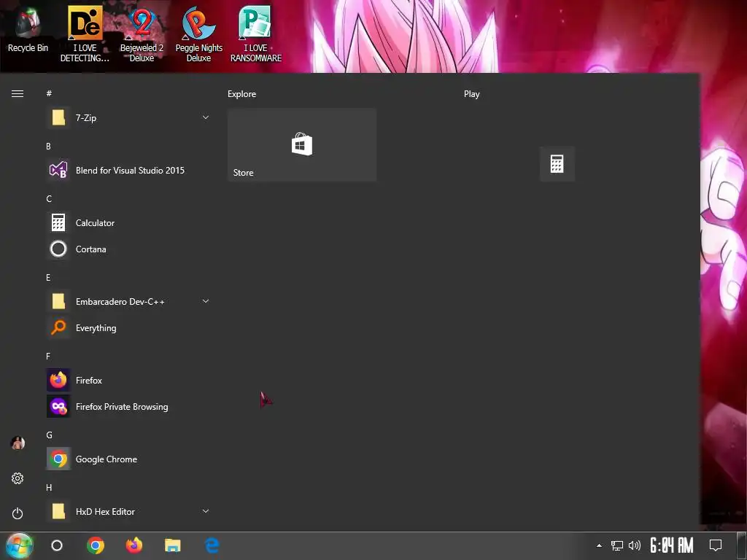Open Calculator from the app list

coord(130,222)
